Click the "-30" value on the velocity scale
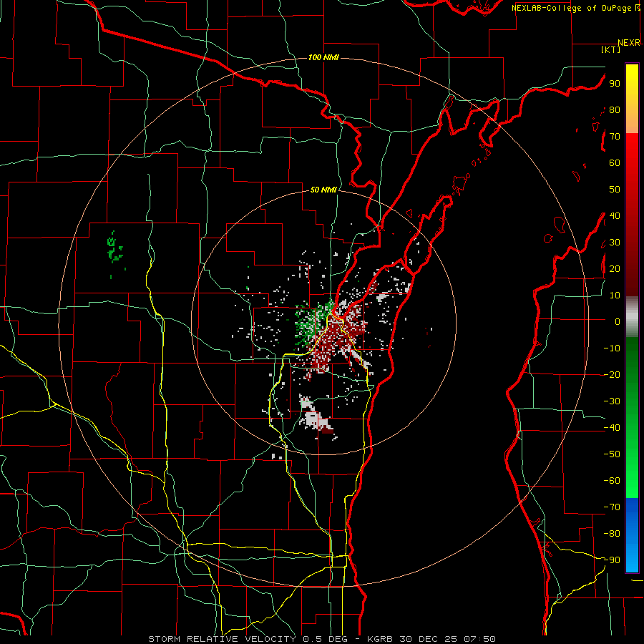 pos(612,401)
